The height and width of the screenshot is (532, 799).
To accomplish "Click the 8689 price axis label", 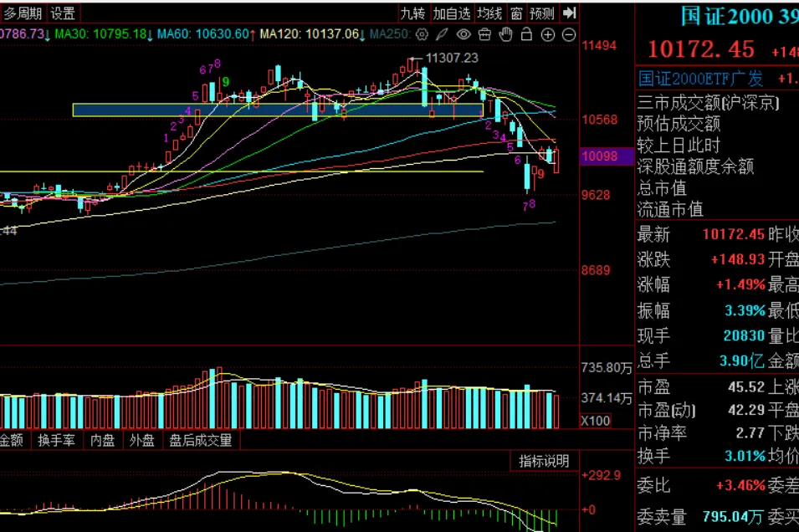I will [596, 270].
